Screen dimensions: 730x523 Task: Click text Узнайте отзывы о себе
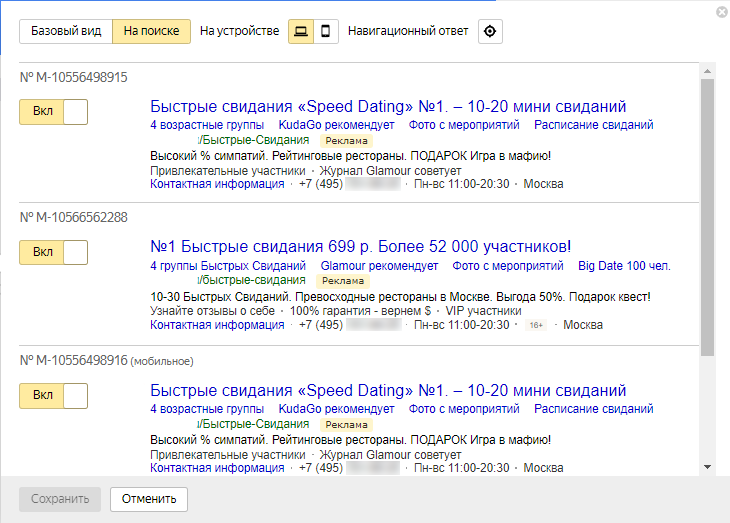click(212, 311)
